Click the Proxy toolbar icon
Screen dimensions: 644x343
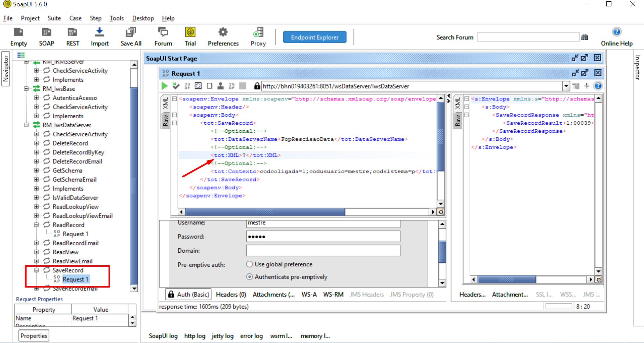[x=258, y=37]
